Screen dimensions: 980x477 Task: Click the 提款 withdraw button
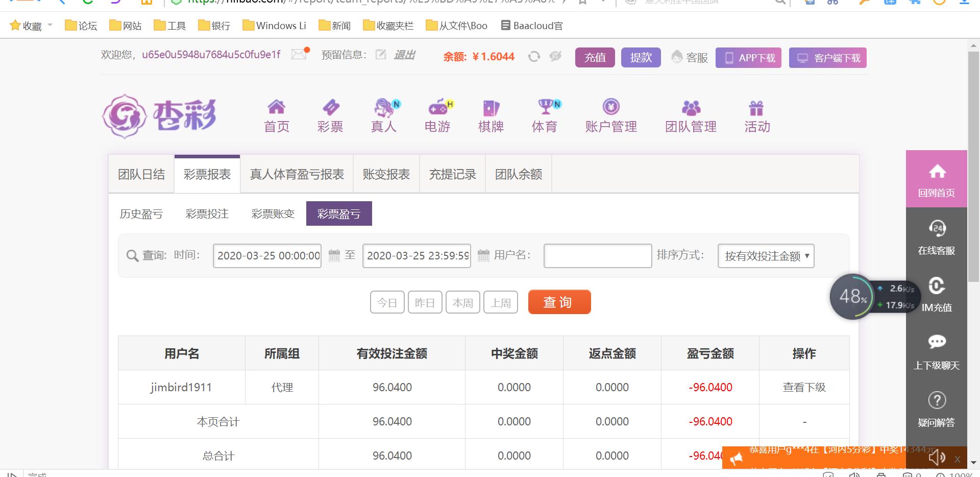(641, 58)
